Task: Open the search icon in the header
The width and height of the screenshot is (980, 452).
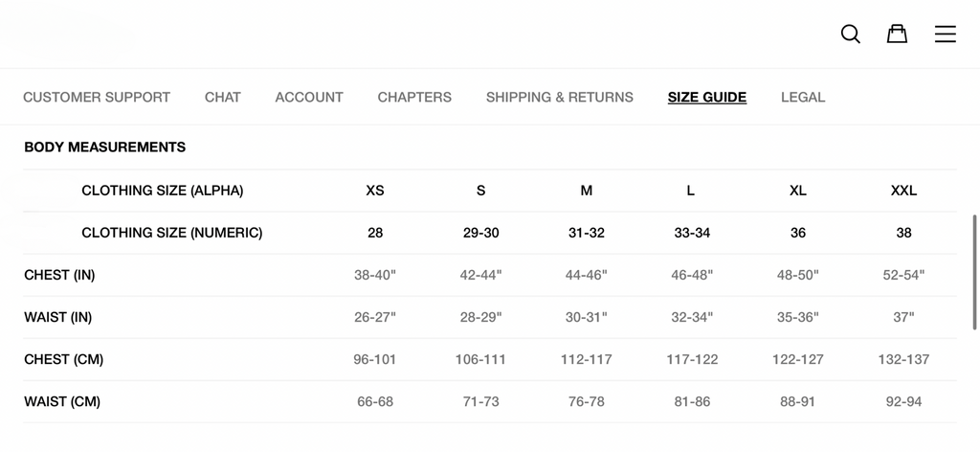Action: pyautogui.click(x=850, y=34)
